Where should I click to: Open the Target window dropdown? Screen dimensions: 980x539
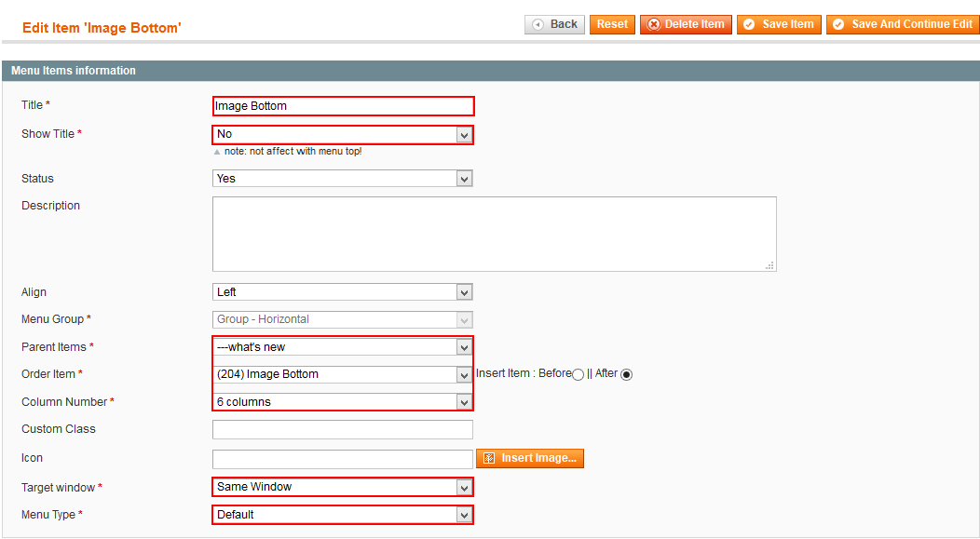(343, 487)
